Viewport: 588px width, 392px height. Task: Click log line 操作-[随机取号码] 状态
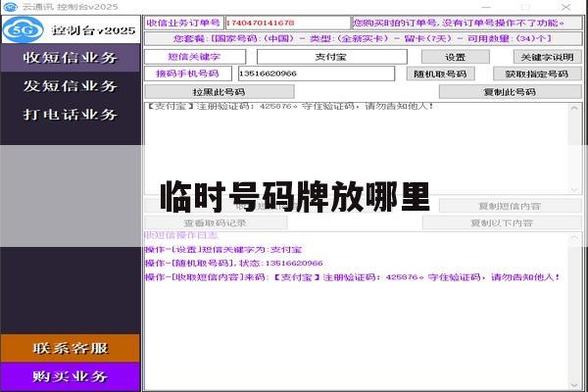point(234,264)
